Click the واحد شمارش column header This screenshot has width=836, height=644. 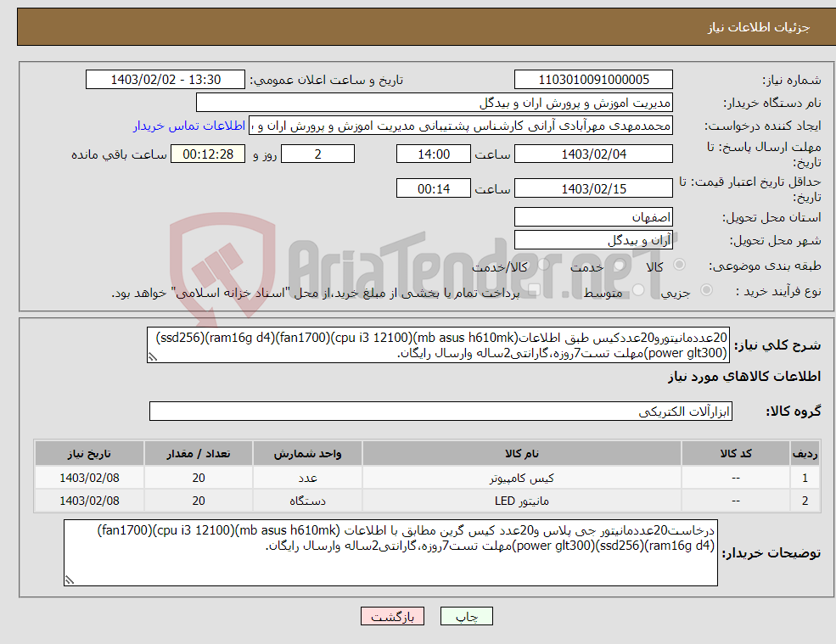(307, 454)
